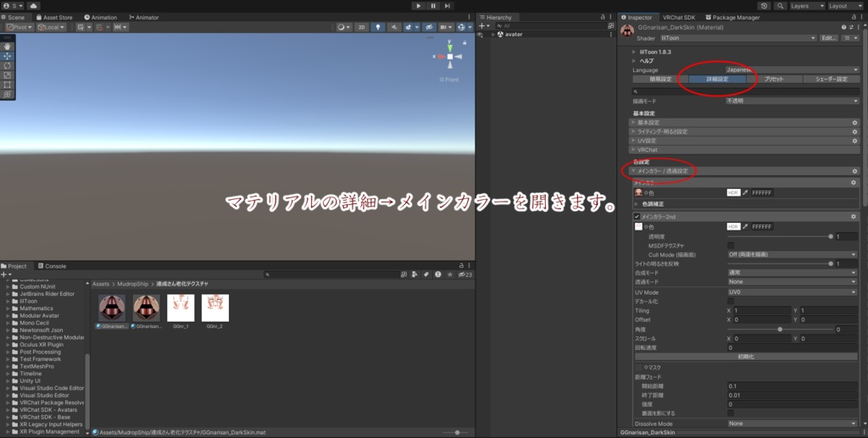The width and height of the screenshot is (868, 438).
Task: Adjust the 角度 angle slider
Action: point(780,329)
